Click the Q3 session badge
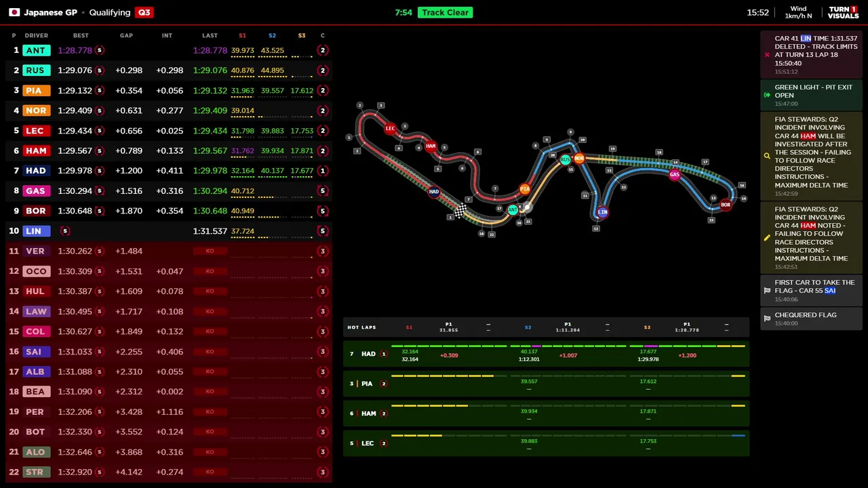The image size is (868, 488). tap(144, 12)
